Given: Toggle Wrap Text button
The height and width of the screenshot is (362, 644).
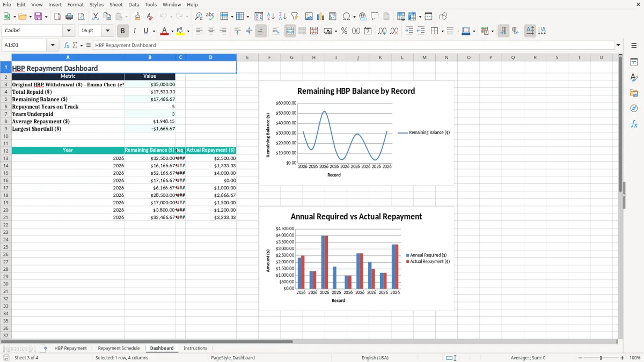Looking at the screenshot, I should (276, 31).
